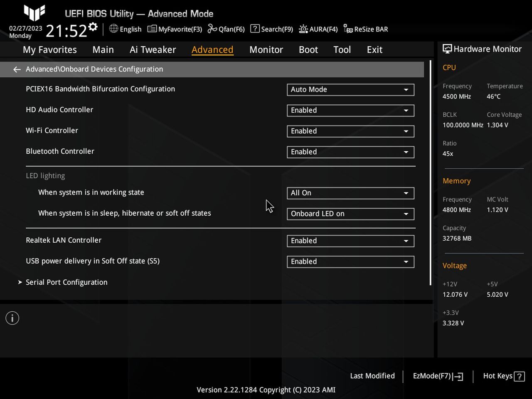
Task: Click the Core Voltage value 1.304 V
Action: tap(498, 125)
